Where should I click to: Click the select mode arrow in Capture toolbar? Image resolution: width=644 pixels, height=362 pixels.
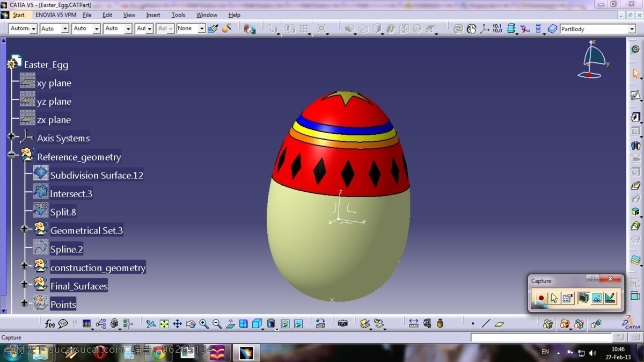tap(554, 298)
